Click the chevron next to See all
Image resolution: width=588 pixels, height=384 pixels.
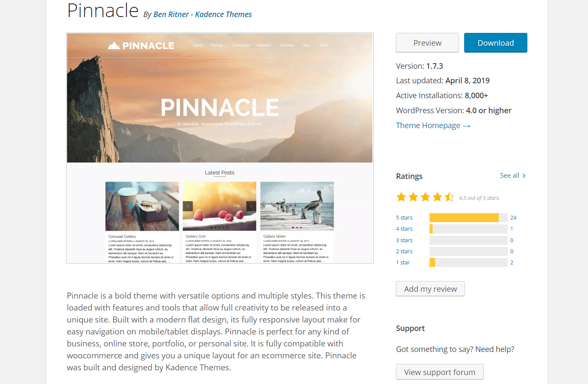click(524, 176)
